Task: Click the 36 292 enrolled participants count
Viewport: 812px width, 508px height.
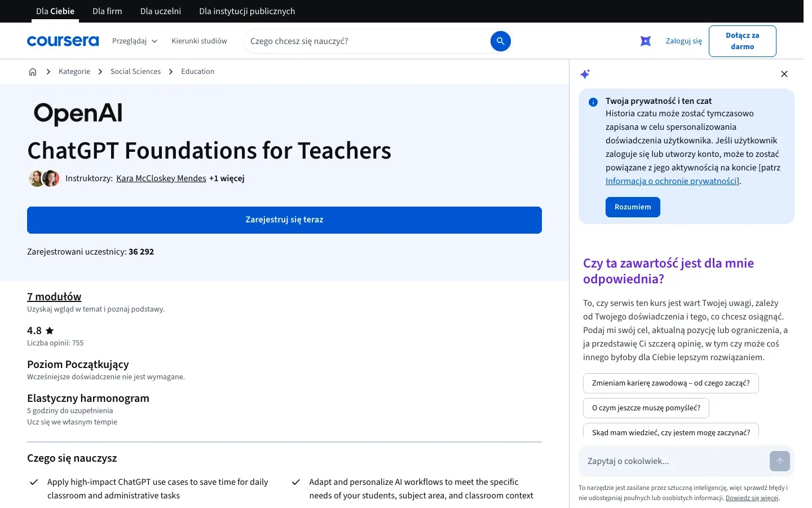Action: tap(141, 252)
